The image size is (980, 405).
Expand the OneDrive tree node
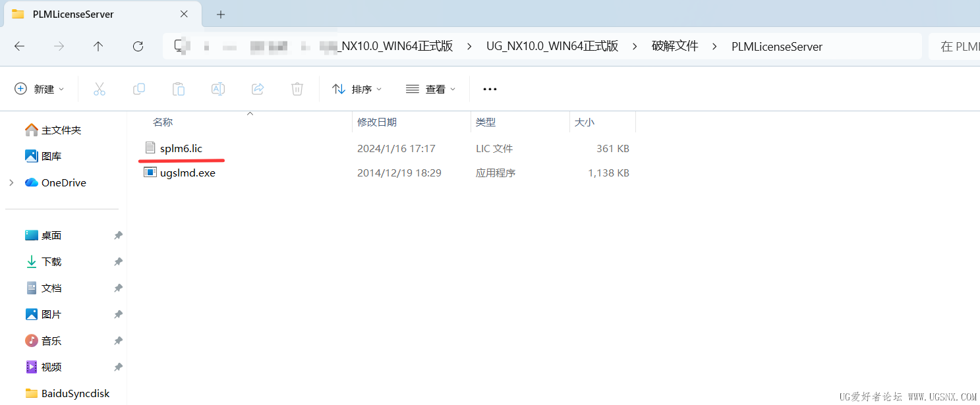point(11,182)
